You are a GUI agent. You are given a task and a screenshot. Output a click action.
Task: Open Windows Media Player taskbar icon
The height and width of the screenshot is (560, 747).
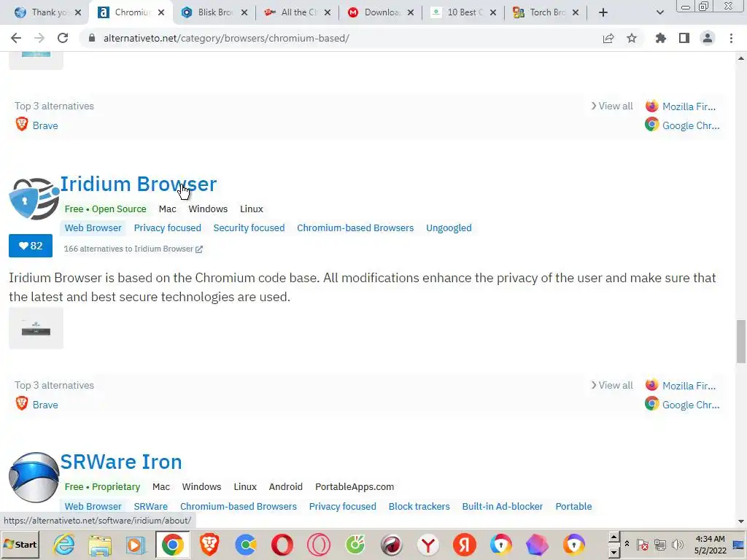pos(136,545)
